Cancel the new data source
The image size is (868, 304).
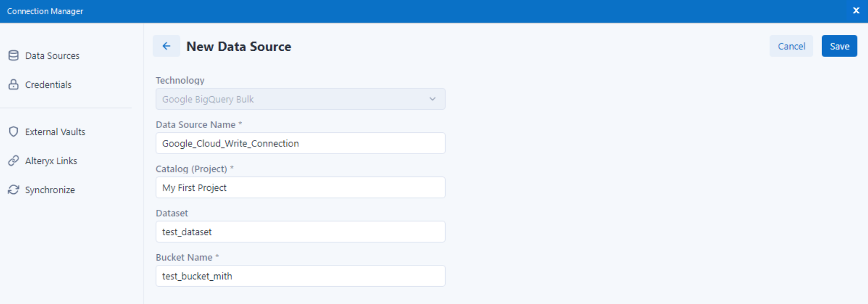point(791,46)
